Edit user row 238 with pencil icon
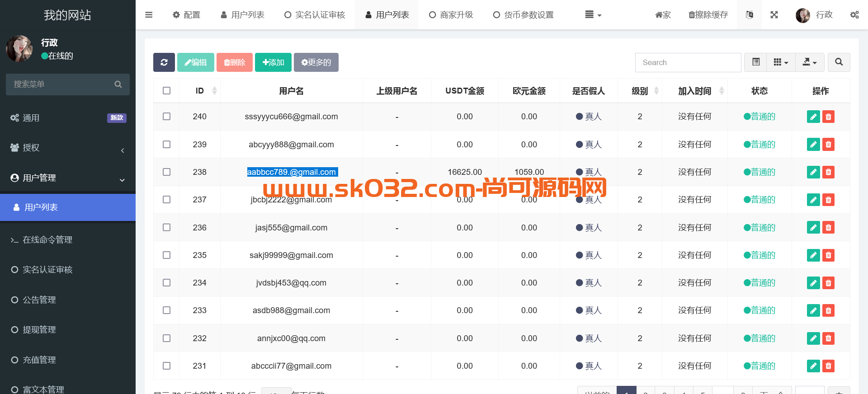Screen dimensions: 868x394 coord(813,172)
